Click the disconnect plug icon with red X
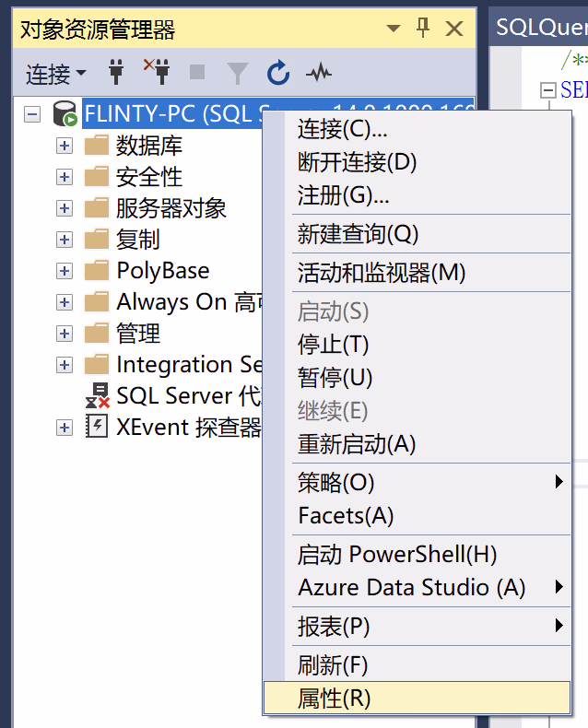This screenshot has width=588, height=728. 156,73
